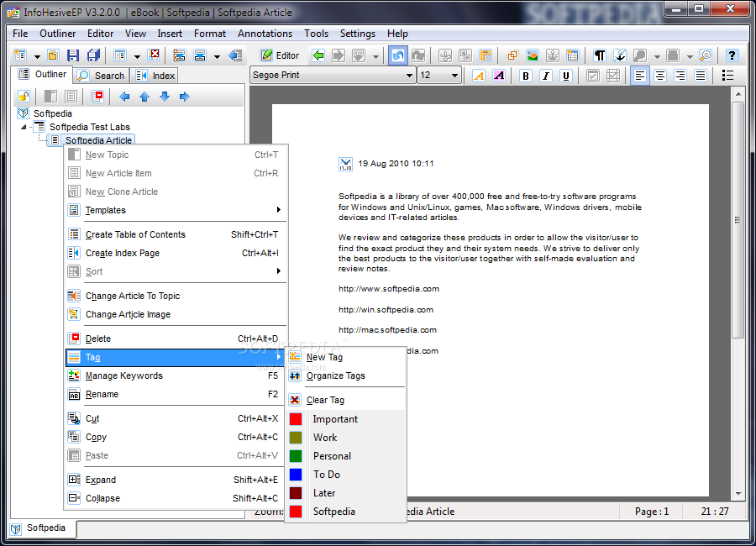756x546 pixels.
Task: Toggle Underline formatting
Action: pos(566,76)
